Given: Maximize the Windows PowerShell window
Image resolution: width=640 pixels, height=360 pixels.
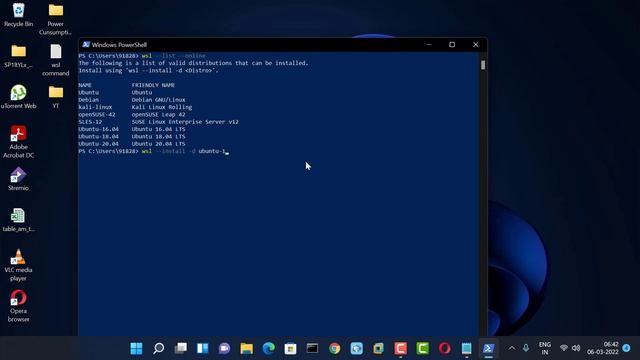Looking at the screenshot, I should pyautogui.click(x=452, y=44).
